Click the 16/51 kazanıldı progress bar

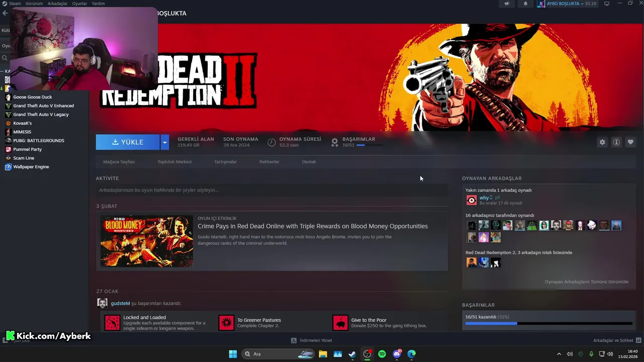point(549,323)
